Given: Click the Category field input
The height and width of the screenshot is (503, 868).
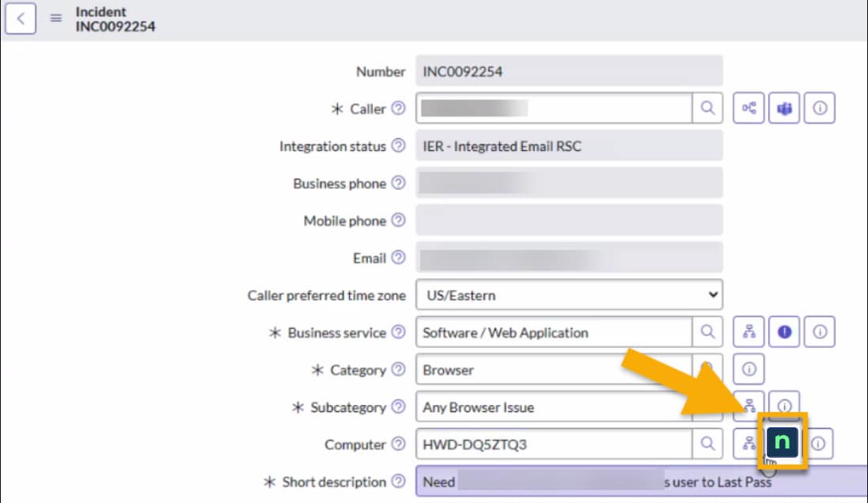Looking at the screenshot, I should click(553, 370).
